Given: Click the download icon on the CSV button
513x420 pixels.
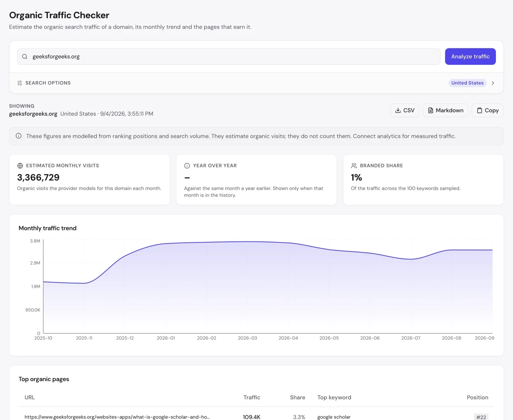Looking at the screenshot, I should 398,110.
